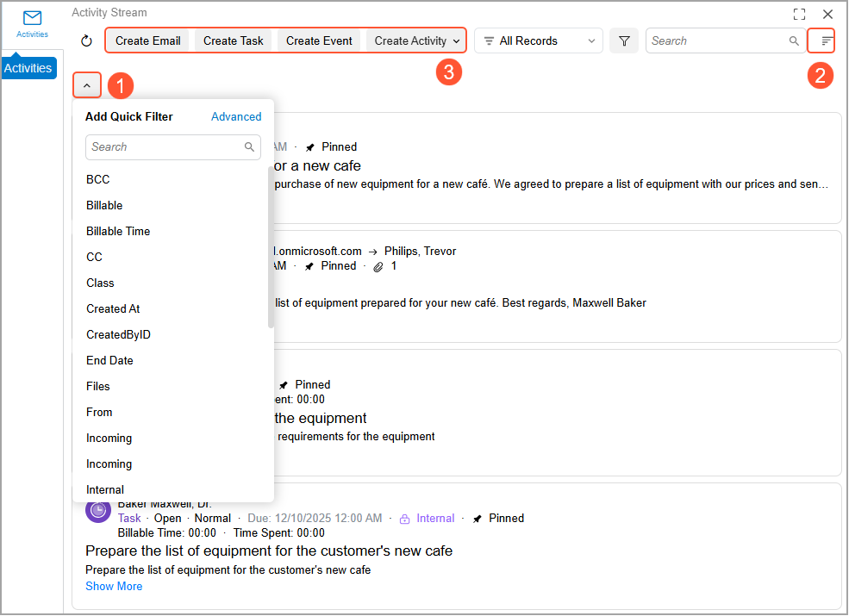This screenshot has height=616, width=849.
Task: Select the Activities tab
Action: point(28,68)
